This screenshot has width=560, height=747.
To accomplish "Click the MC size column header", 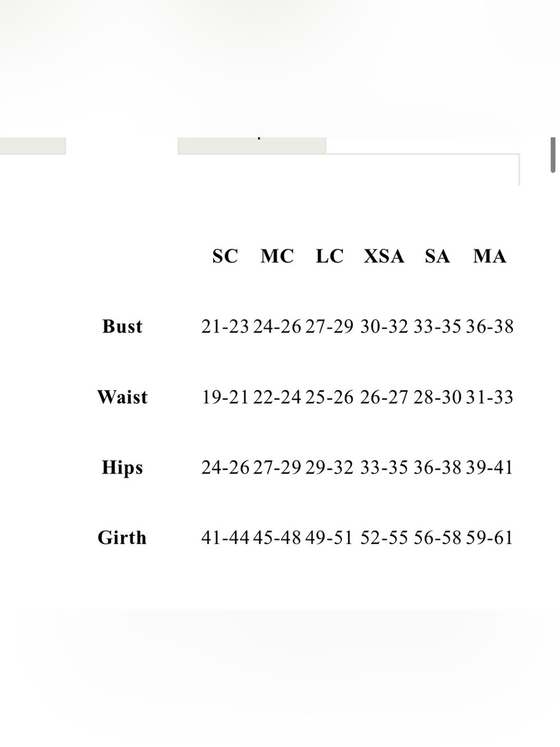I will pos(277,256).
